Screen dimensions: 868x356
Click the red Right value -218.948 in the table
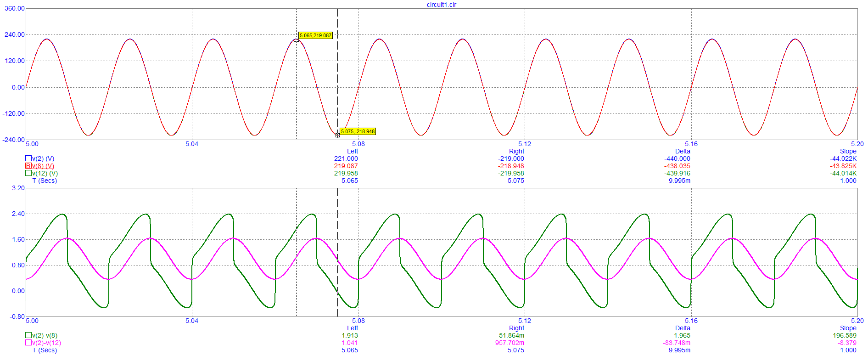[511, 166]
